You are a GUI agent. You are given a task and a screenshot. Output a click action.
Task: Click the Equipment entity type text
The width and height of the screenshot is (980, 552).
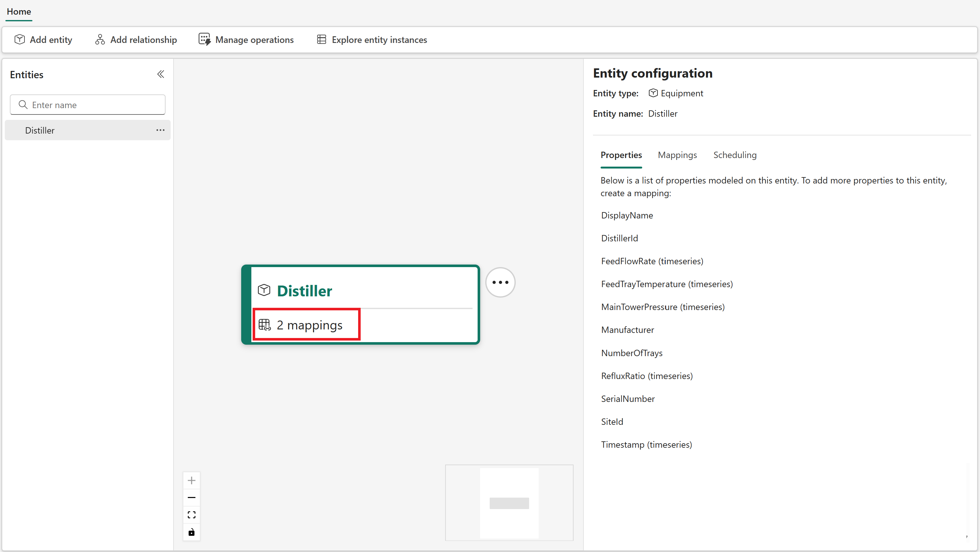coord(682,93)
